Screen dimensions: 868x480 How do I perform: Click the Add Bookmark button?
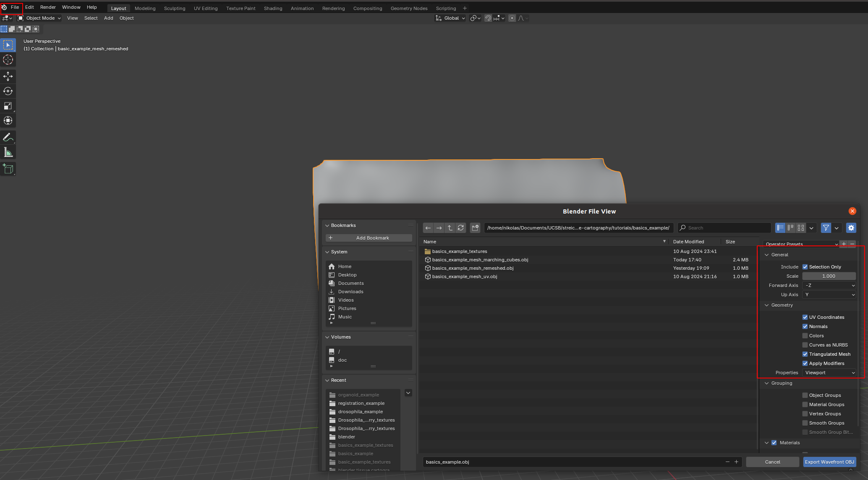(369, 238)
